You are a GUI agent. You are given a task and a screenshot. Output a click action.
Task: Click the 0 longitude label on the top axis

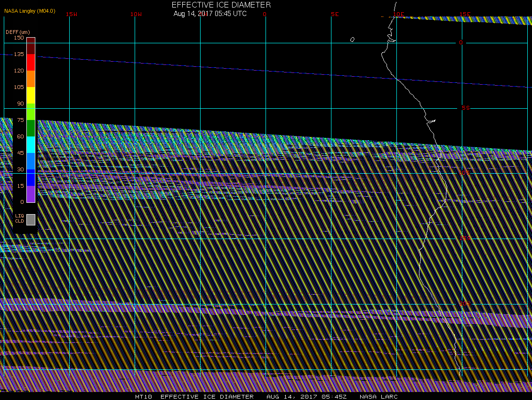[x=265, y=14]
